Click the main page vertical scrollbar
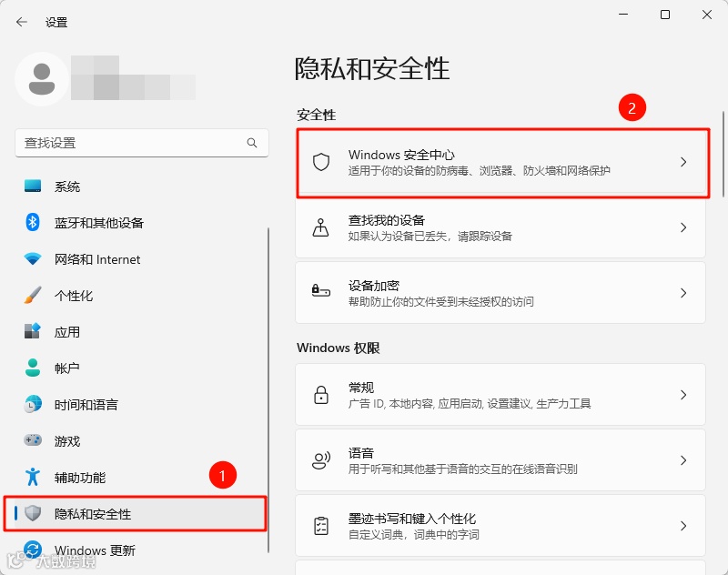This screenshot has width=728, height=575. click(x=723, y=154)
